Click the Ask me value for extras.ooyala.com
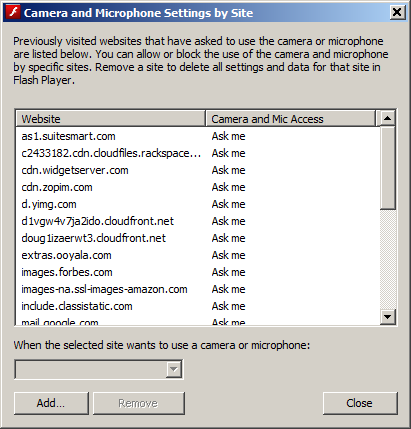This screenshot has height=429, width=411. click(229, 255)
